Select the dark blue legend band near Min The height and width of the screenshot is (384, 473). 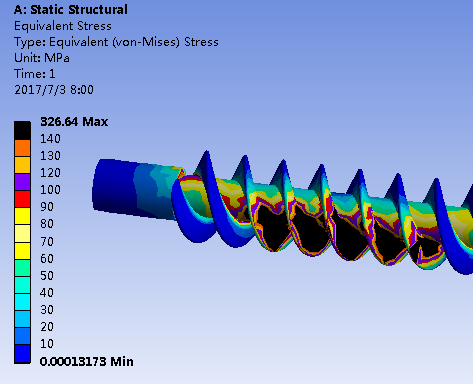(22, 354)
